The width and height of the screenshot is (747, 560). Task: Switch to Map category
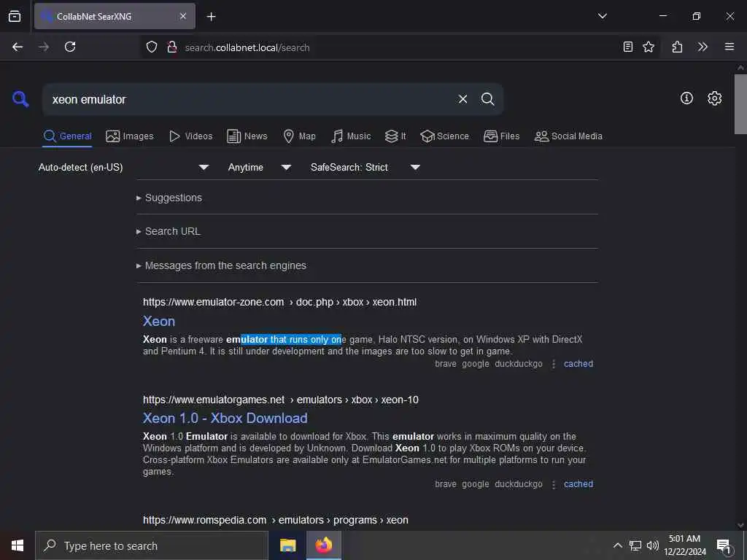tap(299, 136)
